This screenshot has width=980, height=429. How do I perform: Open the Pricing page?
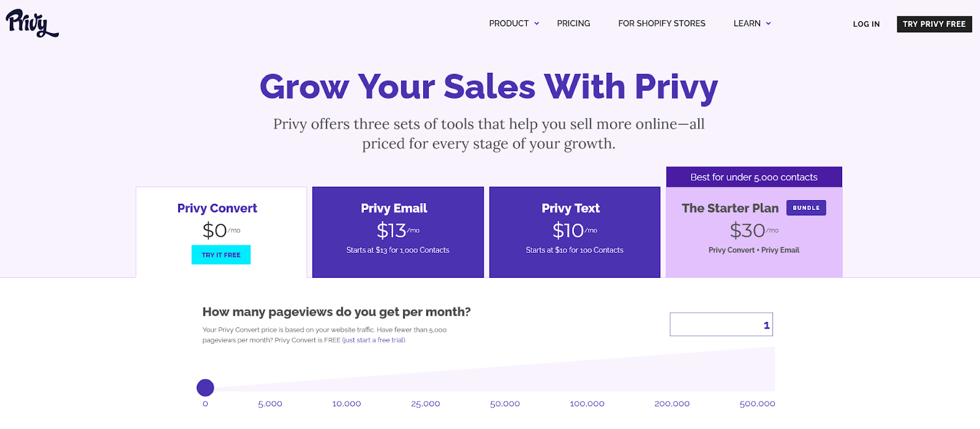click(573, 23)
